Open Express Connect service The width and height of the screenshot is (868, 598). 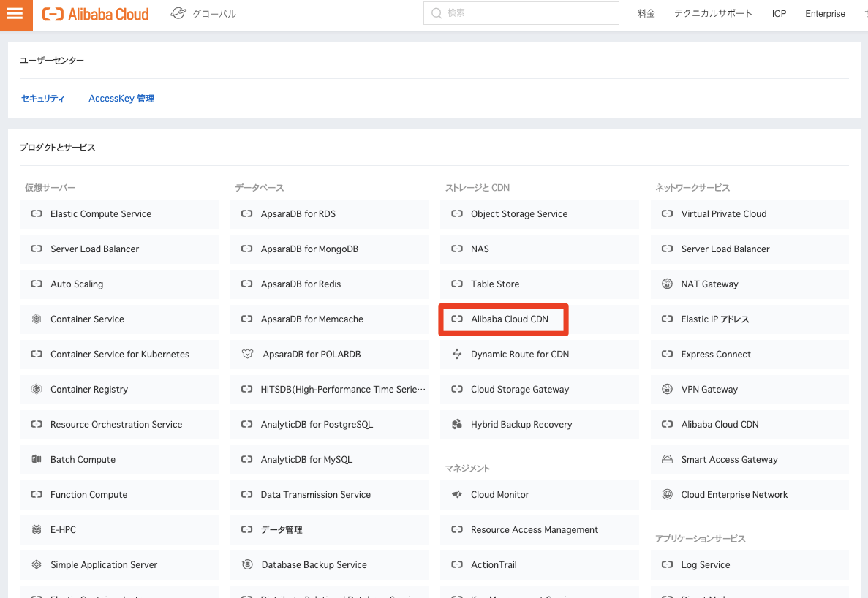750,354
